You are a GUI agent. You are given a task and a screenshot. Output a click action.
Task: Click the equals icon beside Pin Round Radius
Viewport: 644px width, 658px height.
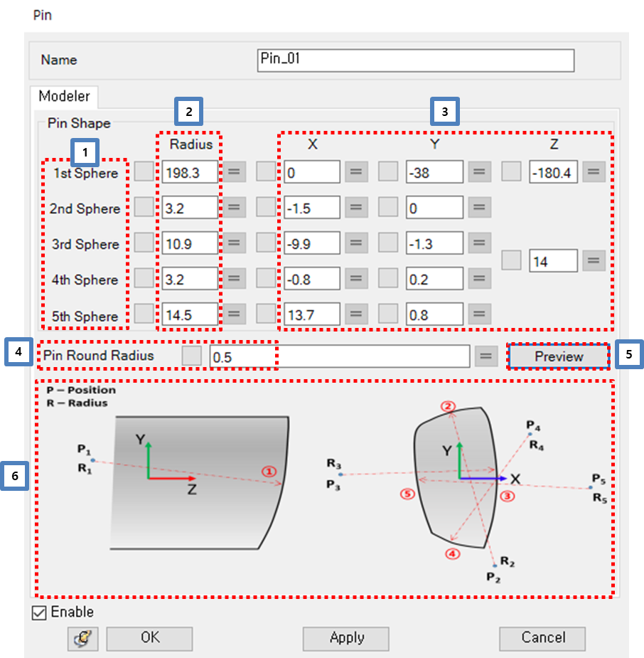tap(485, 356)
